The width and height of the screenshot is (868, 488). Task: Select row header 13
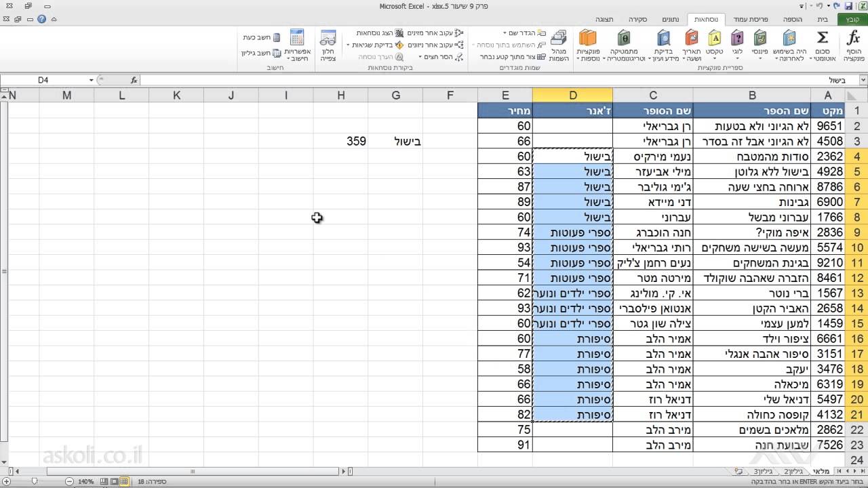click(x=856, y=293)
